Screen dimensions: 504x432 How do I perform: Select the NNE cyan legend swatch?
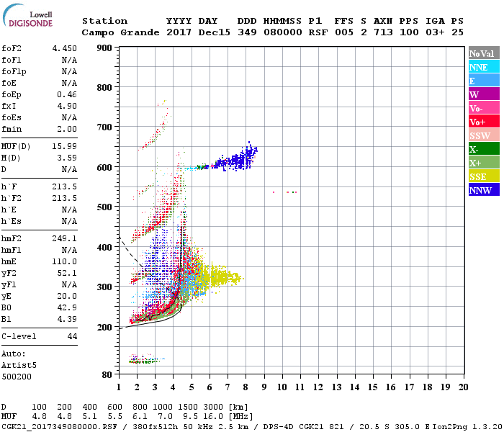(484, 67)
